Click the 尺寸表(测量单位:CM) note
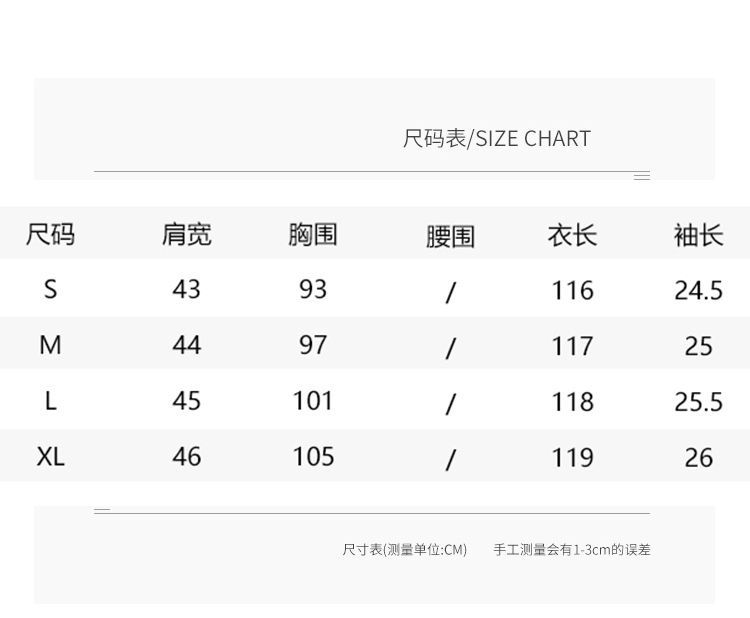Viewport: 750px width, 618px height. [x=405, y=550]
